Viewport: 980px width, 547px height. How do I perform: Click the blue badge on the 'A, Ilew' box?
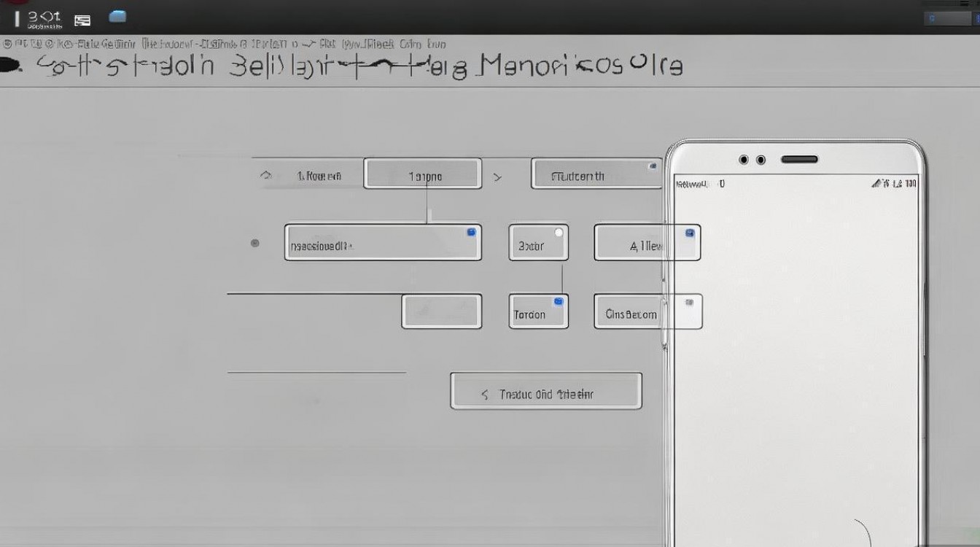click(690, 233)
